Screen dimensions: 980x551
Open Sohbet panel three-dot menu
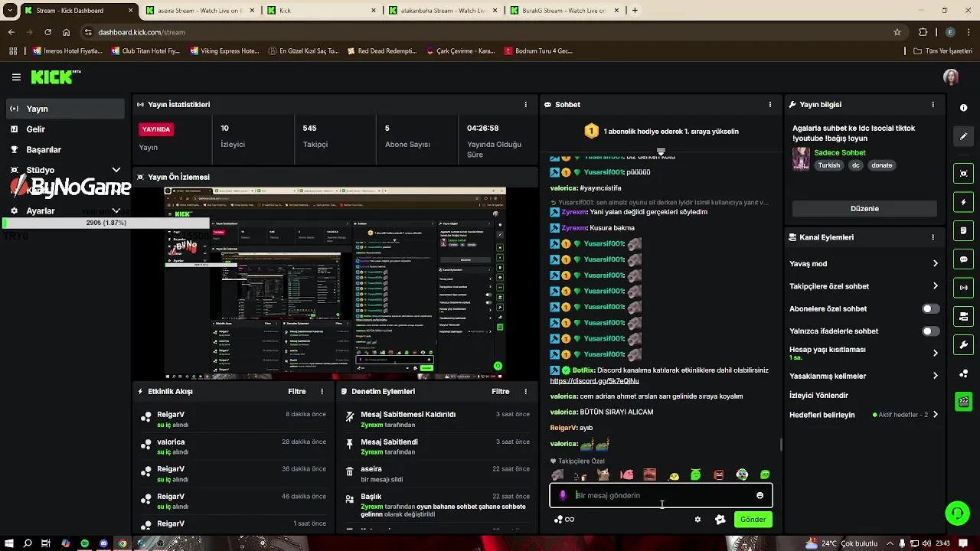pos(769,105)
